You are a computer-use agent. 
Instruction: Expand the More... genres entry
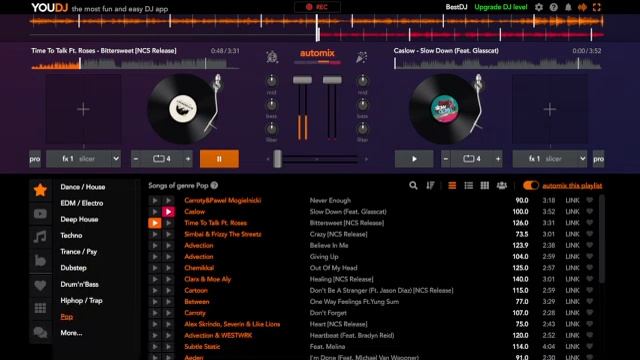point(71,333)
